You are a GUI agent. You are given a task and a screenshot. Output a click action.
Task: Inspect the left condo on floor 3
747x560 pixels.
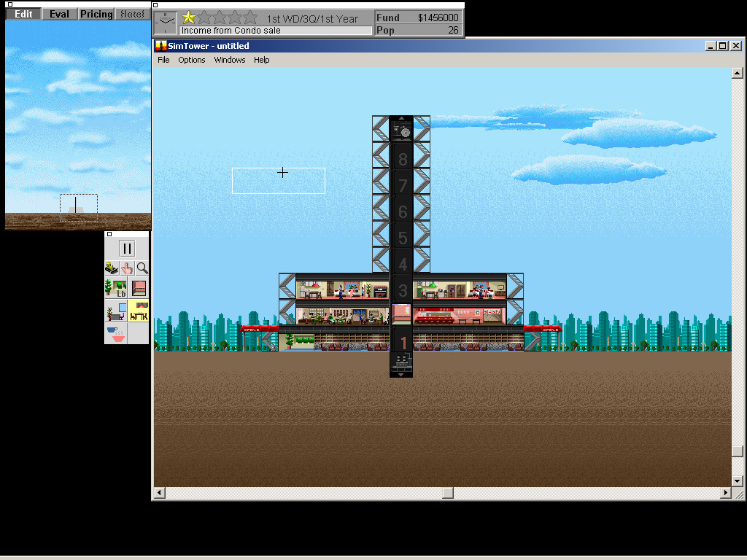coord(342,289)
